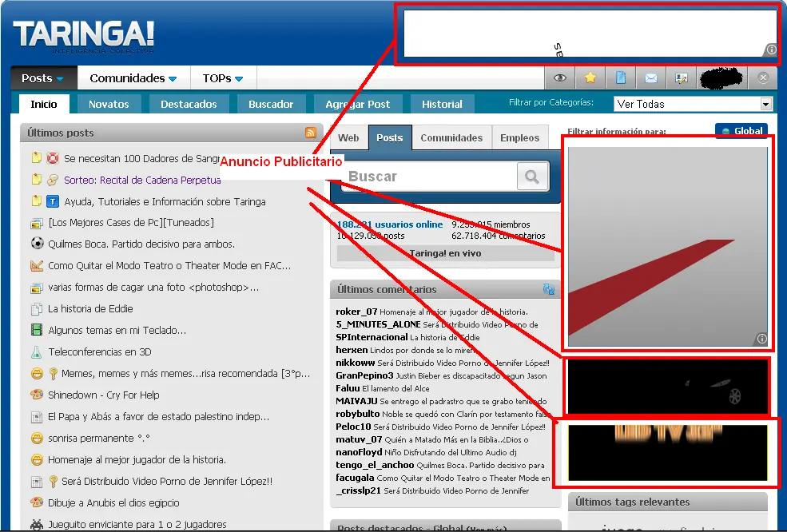The image size is (787, 532).
Task: Click document icon beside La historia de Eddie
Action: 37,308
